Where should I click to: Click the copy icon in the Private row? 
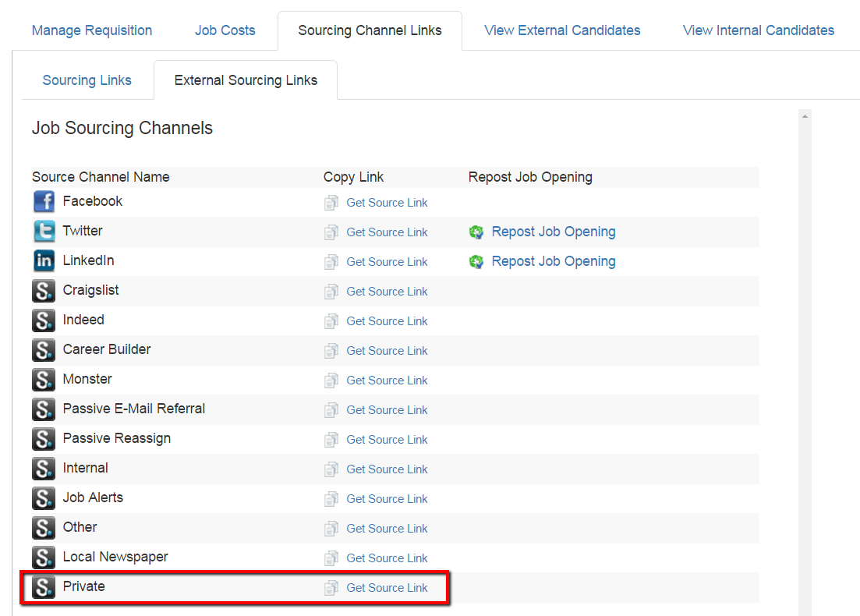click(331, 588)
